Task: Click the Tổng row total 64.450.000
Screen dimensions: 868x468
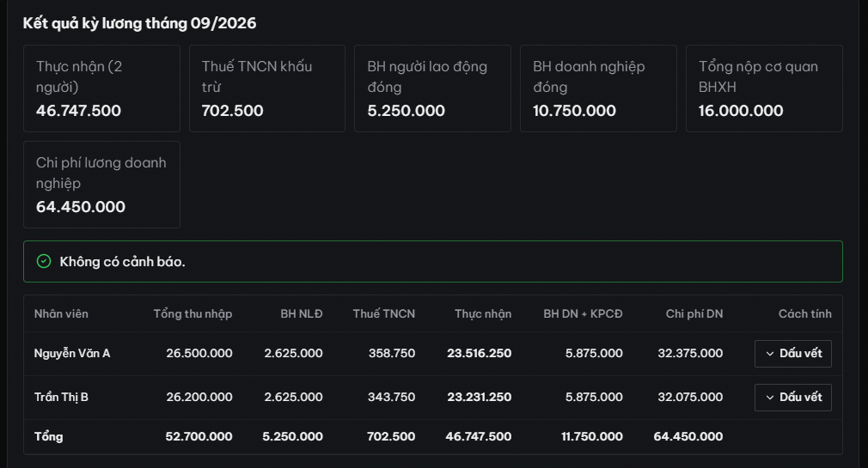Action: (x=688, y=436)
